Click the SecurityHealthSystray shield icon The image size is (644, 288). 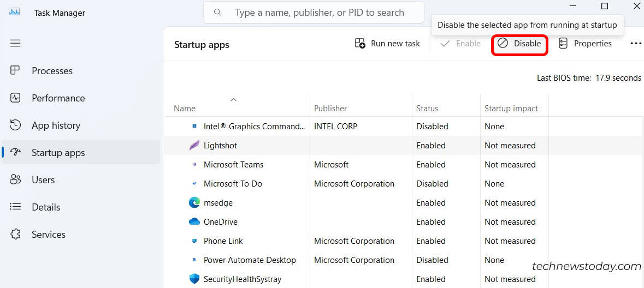pyautogui.click(x=194, y=279)
